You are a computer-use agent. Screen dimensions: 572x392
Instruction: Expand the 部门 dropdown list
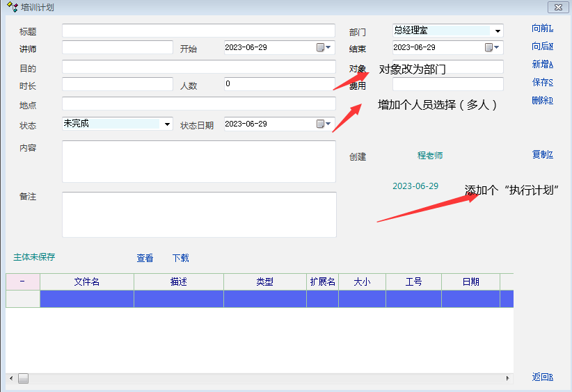[x=498, y=31]
